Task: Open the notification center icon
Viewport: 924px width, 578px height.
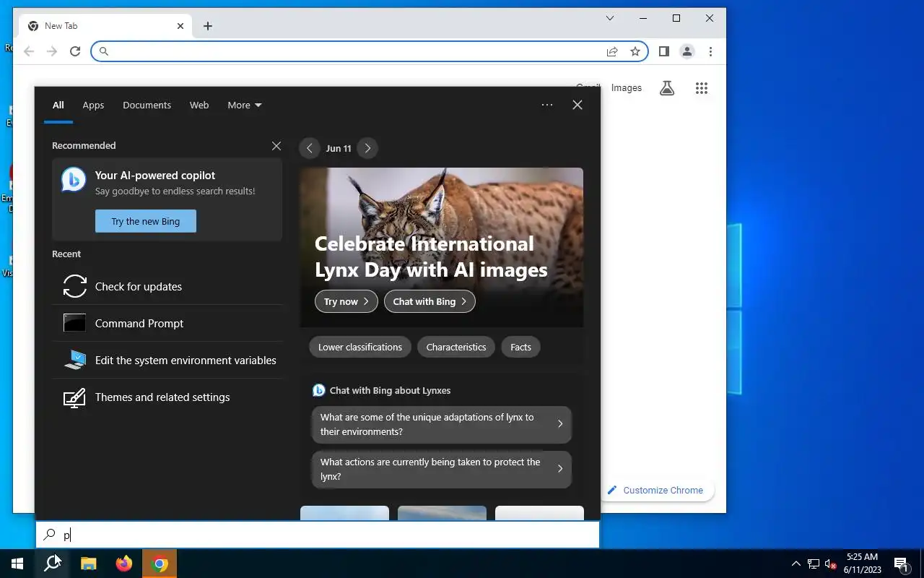Action: tap(901, 564)
